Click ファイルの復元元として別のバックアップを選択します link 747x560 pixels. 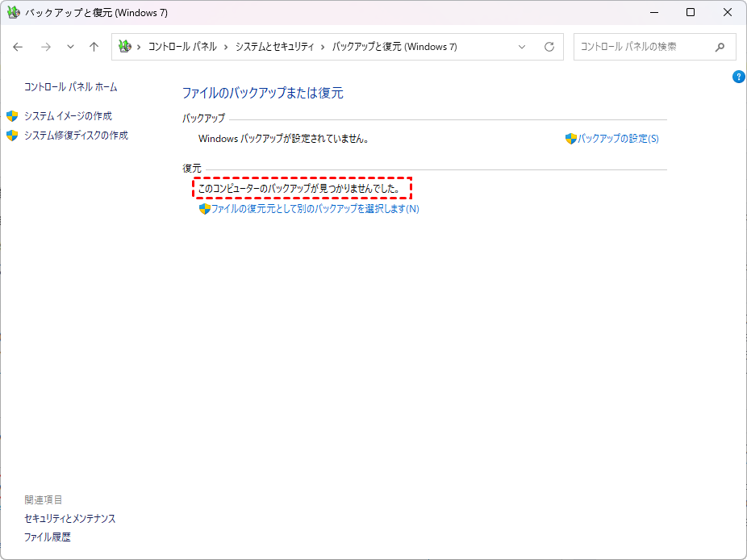tap(315, 209)
